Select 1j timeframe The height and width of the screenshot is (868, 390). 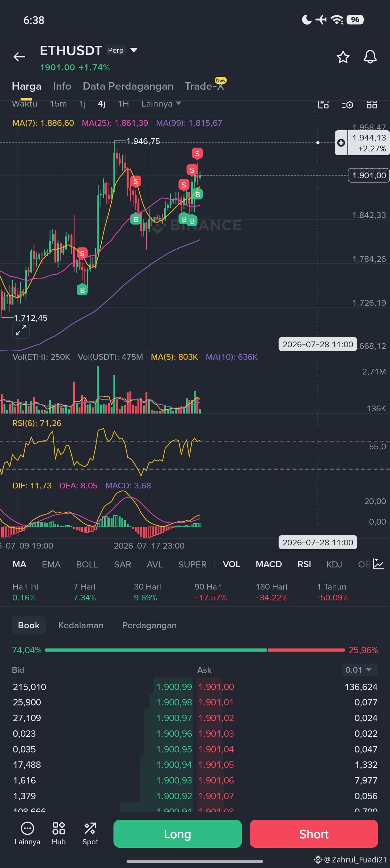point(82,104)
